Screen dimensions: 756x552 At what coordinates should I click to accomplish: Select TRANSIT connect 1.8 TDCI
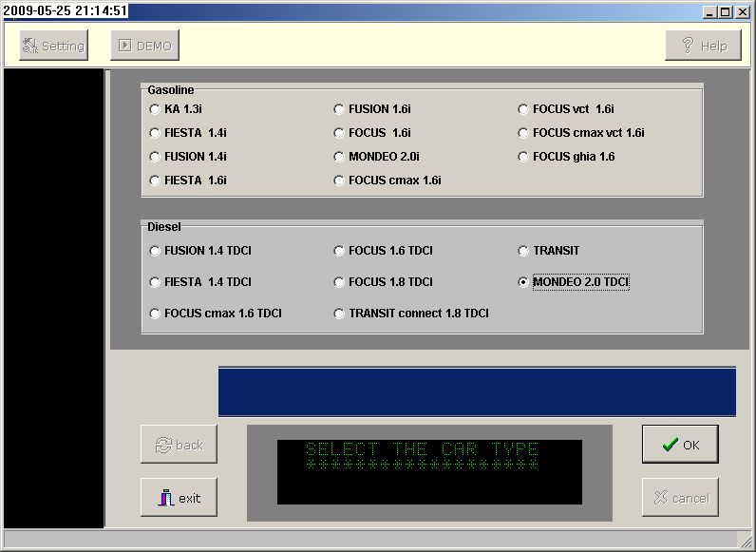340,314
